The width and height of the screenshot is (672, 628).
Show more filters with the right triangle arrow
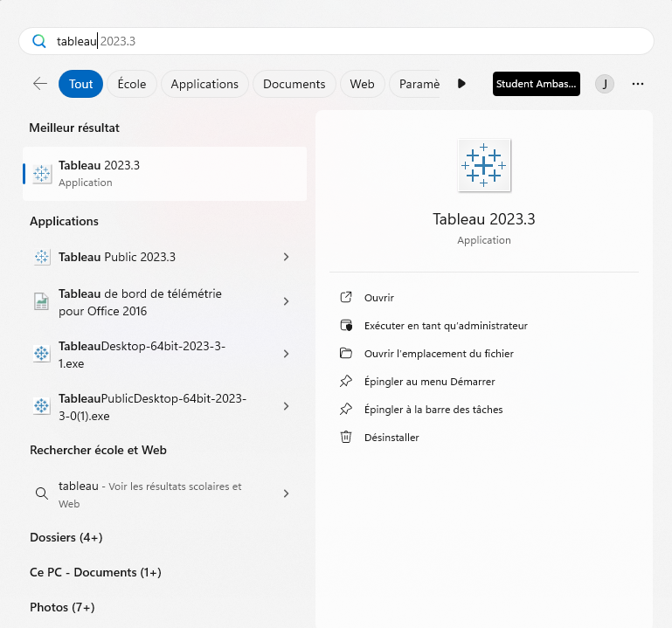click(461, 84)
